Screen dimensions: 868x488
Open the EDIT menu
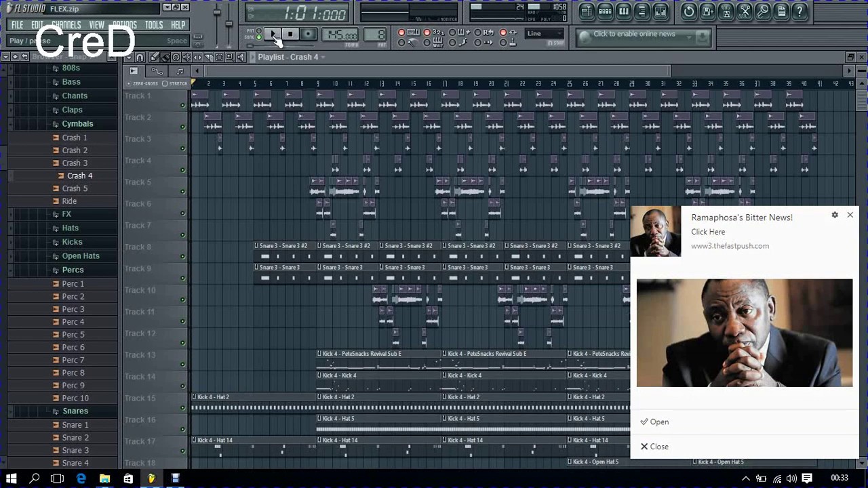click(x=37, y=25)
